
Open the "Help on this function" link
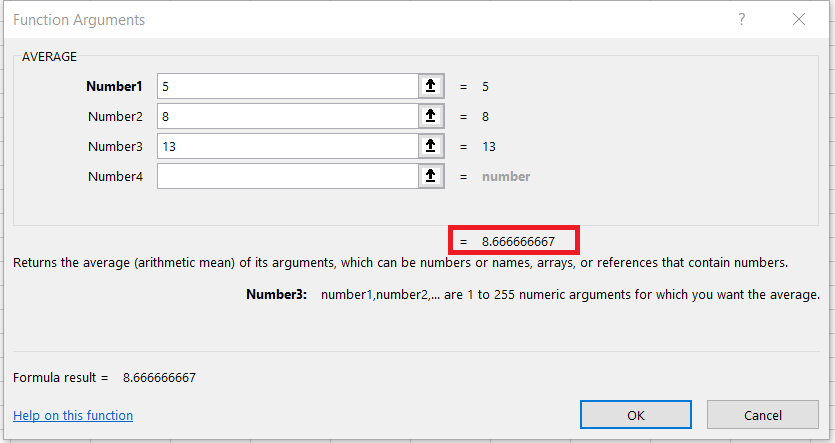click(73, 416)
